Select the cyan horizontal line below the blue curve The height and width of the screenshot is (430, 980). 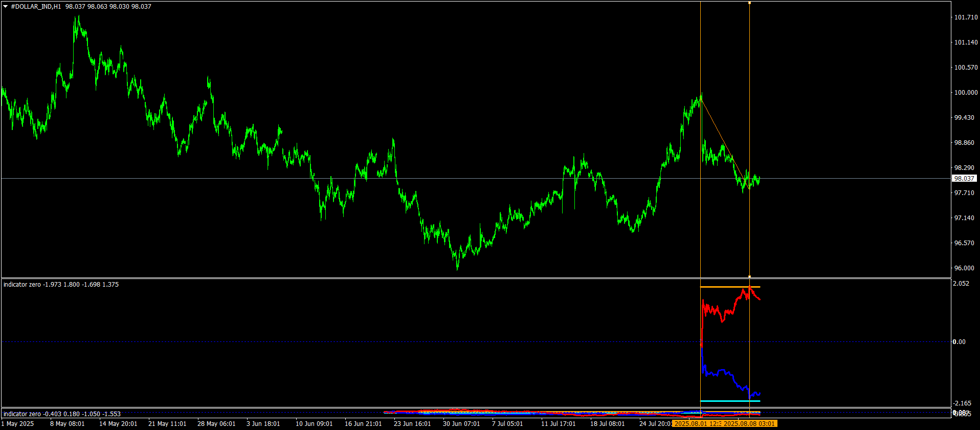pos(726,401)
